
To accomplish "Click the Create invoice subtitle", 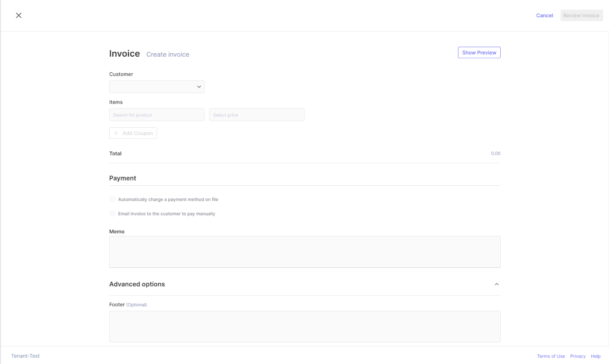I will pos(168,55).
